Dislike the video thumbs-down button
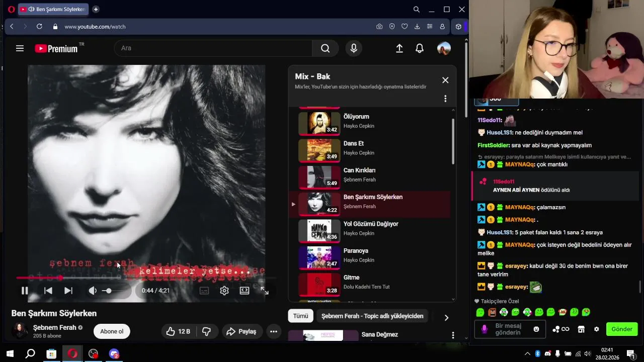Viewport: 644px width, 362px height. pos(206,331)
